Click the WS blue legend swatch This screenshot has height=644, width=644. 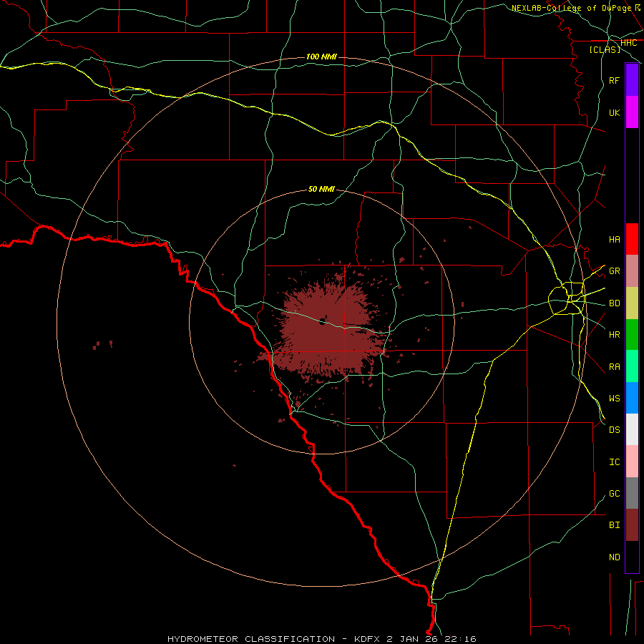click(x=632, y=398)
